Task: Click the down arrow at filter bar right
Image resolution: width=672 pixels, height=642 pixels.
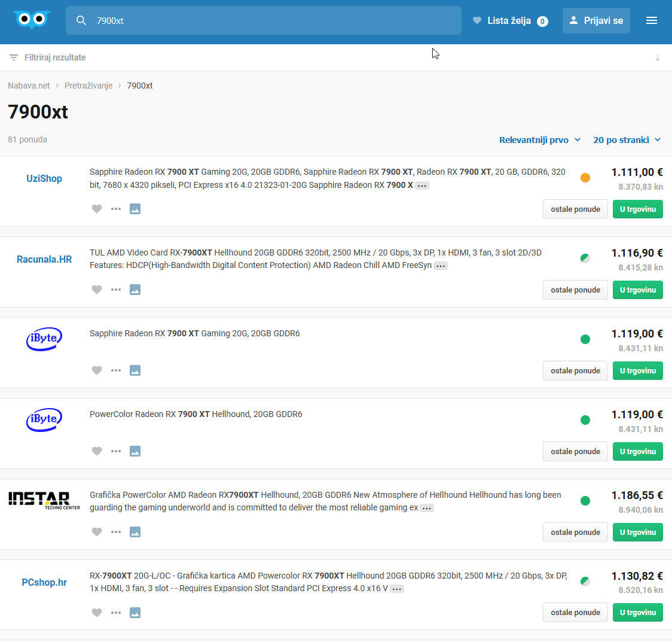Action: click(x=658, y=57)
